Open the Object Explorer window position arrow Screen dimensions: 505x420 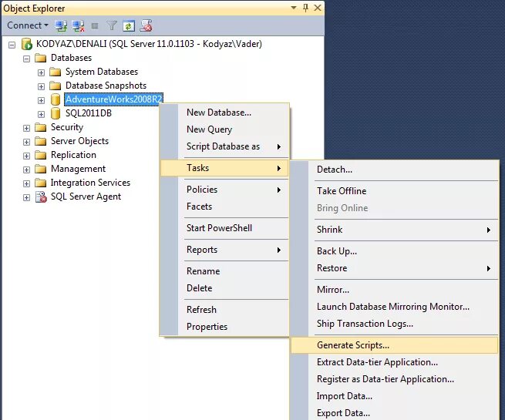click(x=294, y=8)
